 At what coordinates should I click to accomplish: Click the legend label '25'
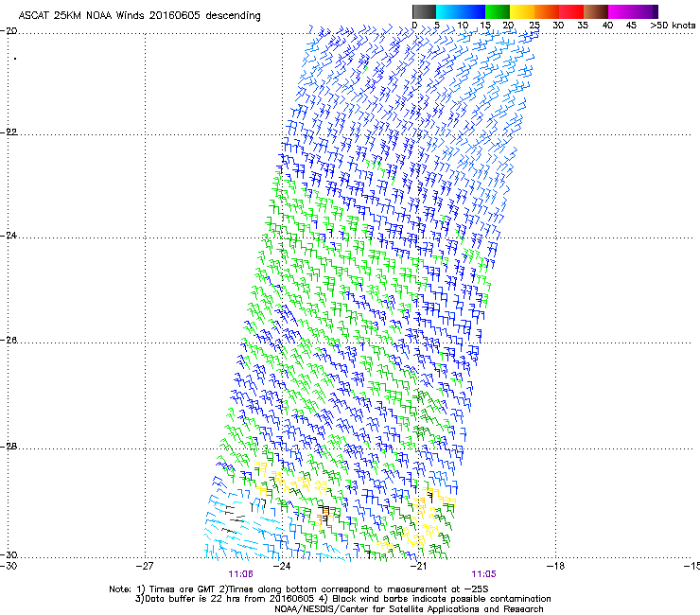pos(534,26)
